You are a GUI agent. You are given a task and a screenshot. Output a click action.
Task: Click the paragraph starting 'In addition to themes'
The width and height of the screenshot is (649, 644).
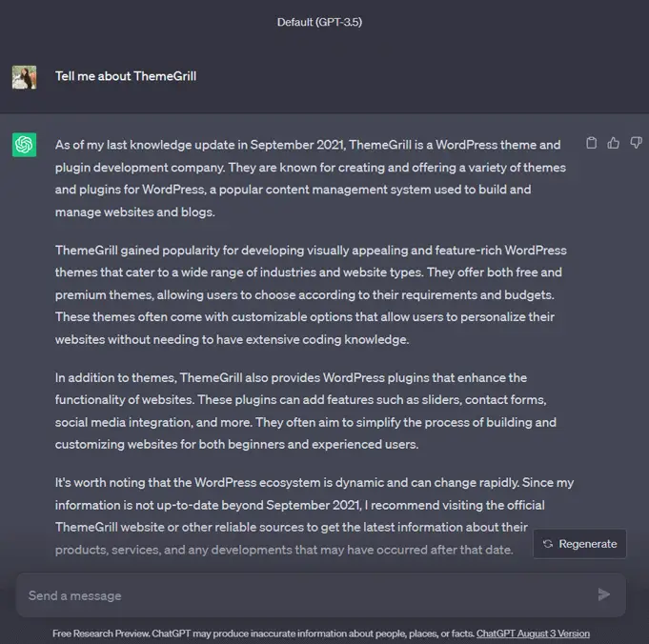click(x=306, y=411)
